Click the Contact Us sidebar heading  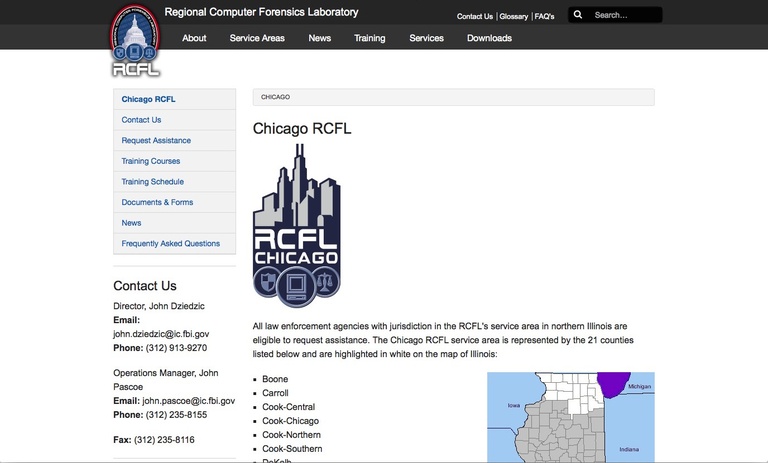tap(145, 286)
